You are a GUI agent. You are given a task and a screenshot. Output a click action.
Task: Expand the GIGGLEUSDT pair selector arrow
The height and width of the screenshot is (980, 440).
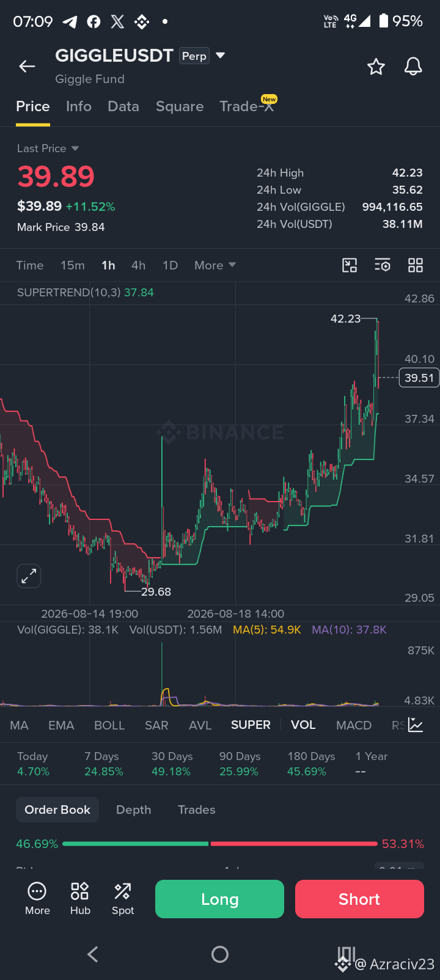coord(221,56)
